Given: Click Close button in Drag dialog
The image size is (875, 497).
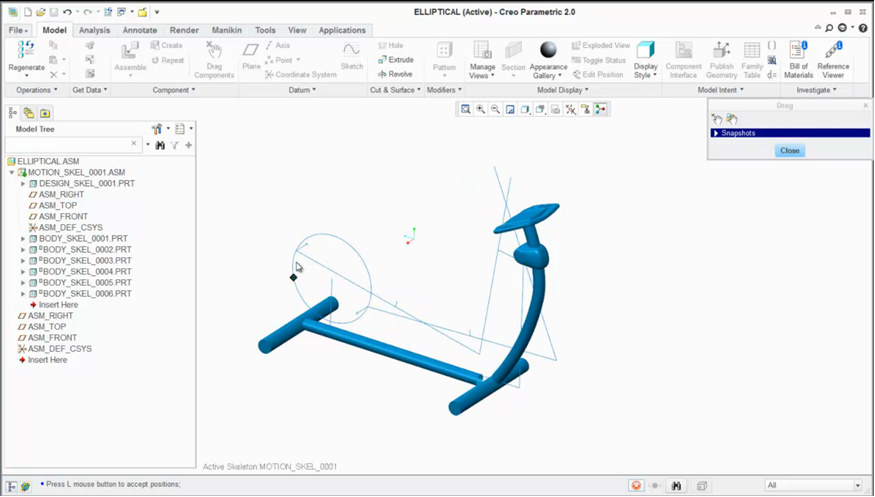Looking at the screenshot, I should [790, 151].
